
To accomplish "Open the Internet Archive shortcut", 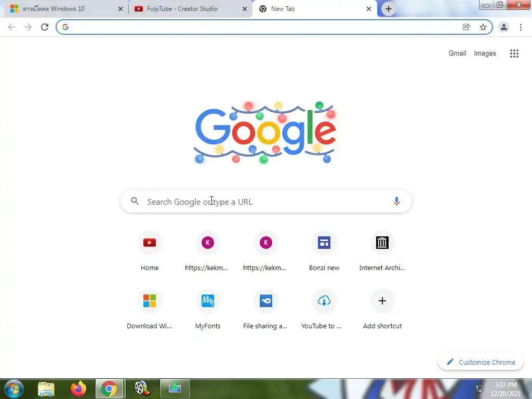I will pyautogui.click(x=382, y=251).
